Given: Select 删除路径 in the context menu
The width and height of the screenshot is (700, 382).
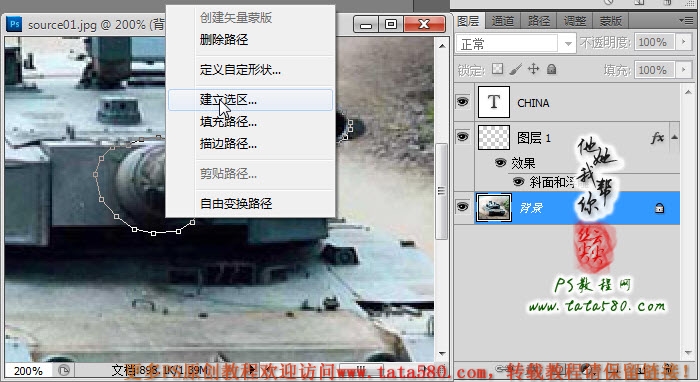Looking at the screenshot, I should click(224, 40).
